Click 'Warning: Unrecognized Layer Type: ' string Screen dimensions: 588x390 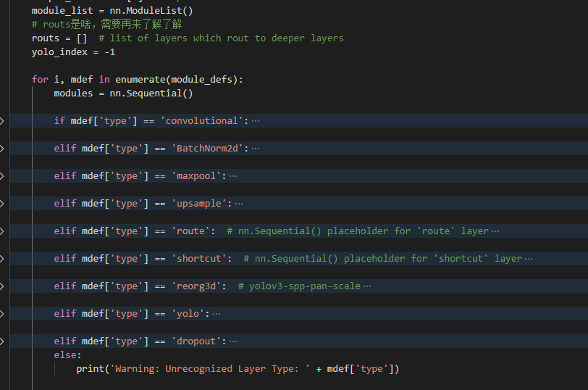(210, 369)
